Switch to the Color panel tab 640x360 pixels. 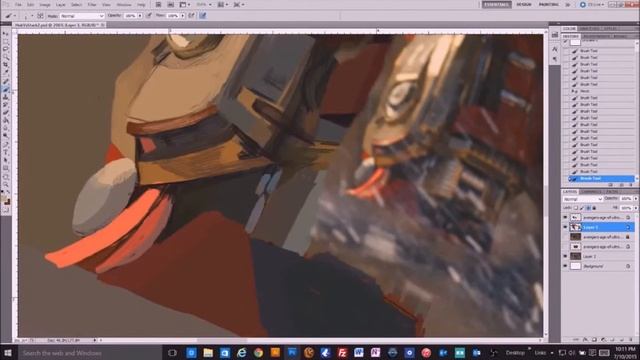pyautogui.click(x=569, y=29)
